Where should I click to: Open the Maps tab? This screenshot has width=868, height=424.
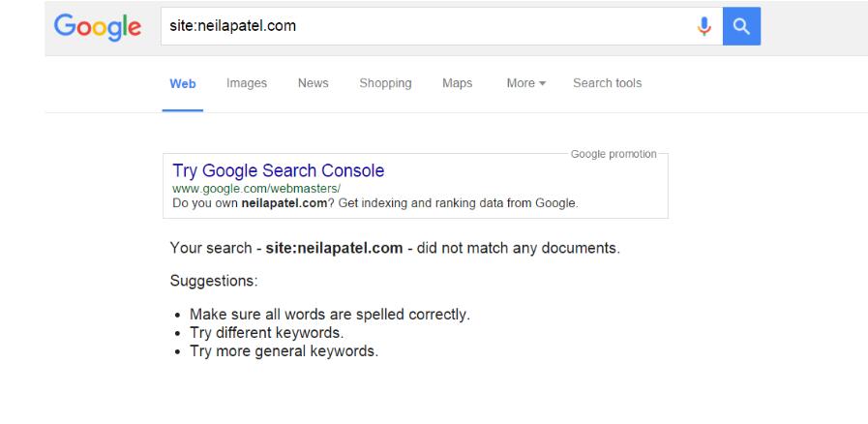click(x=457, y=84)
